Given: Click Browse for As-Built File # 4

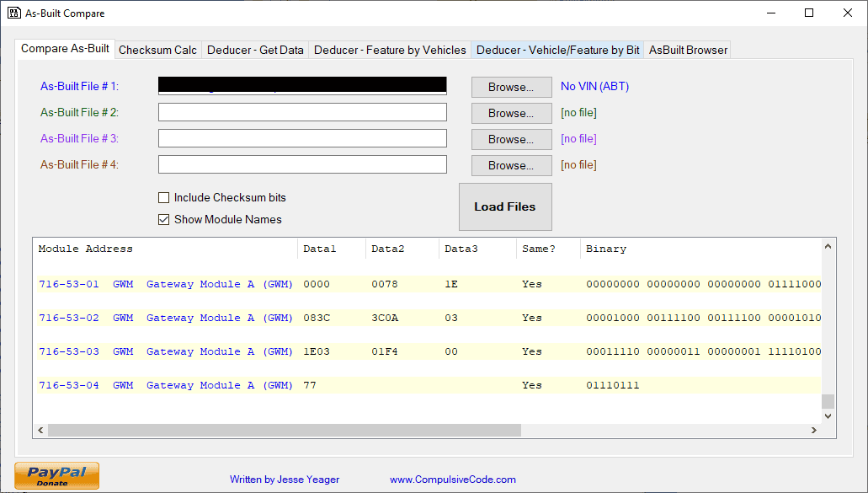Looking at the screenshot, I should [x=511, y=165].
